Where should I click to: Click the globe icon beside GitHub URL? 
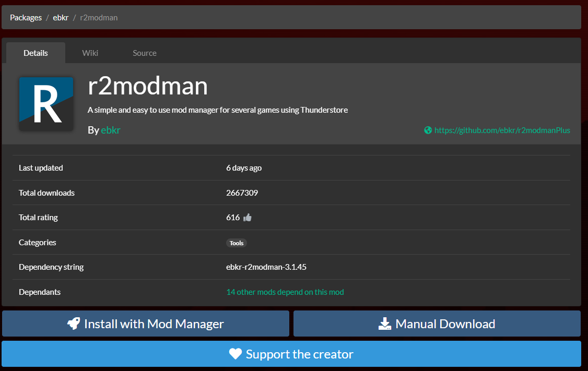tap(428, 130)
